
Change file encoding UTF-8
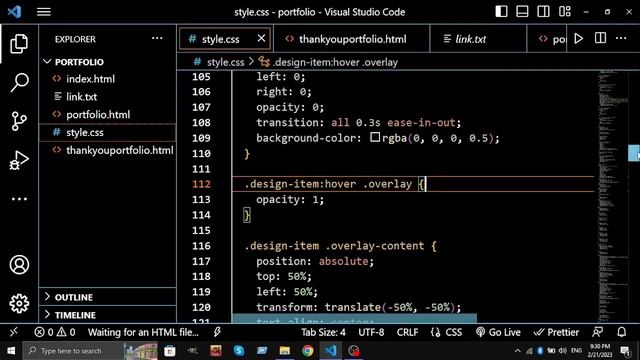(x=371, y=332)
